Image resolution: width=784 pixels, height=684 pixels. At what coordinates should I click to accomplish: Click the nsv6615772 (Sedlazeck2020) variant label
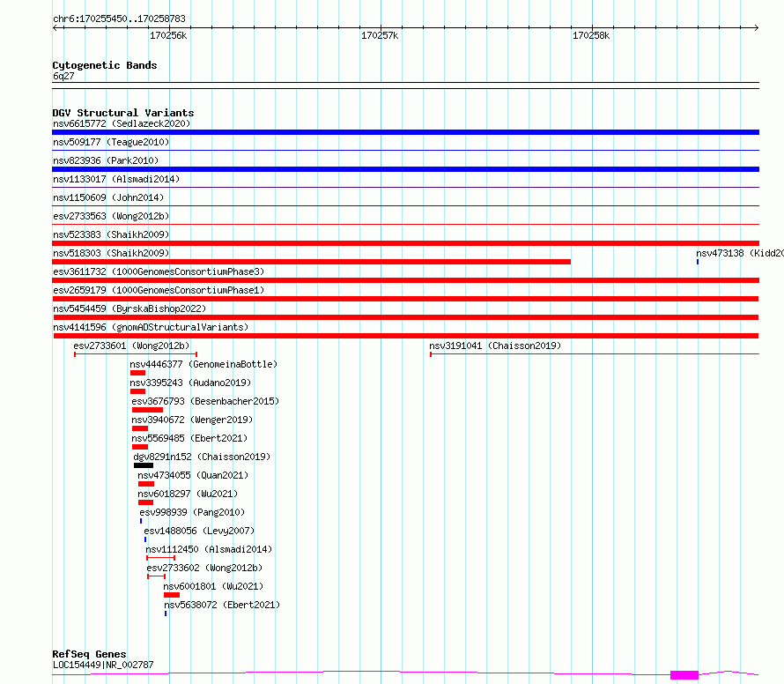[x=122, y=123]
